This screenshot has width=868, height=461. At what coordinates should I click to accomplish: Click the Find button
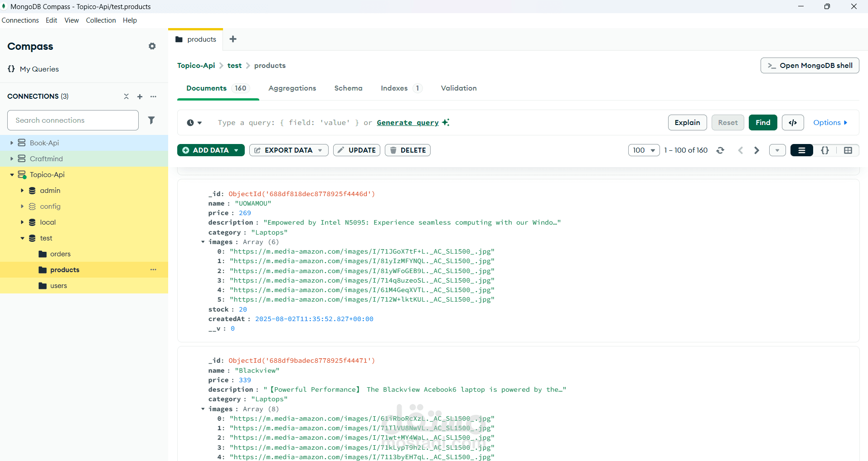click(763, 123)
